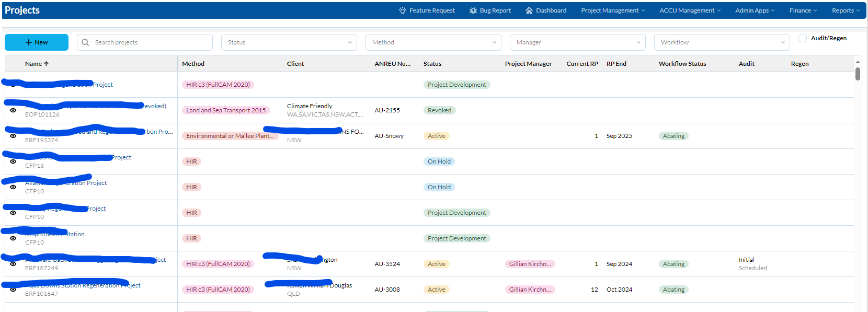Screen dimensions: 868x312
Task: Sort by Current RP column header
Action: tap(582, 64)
